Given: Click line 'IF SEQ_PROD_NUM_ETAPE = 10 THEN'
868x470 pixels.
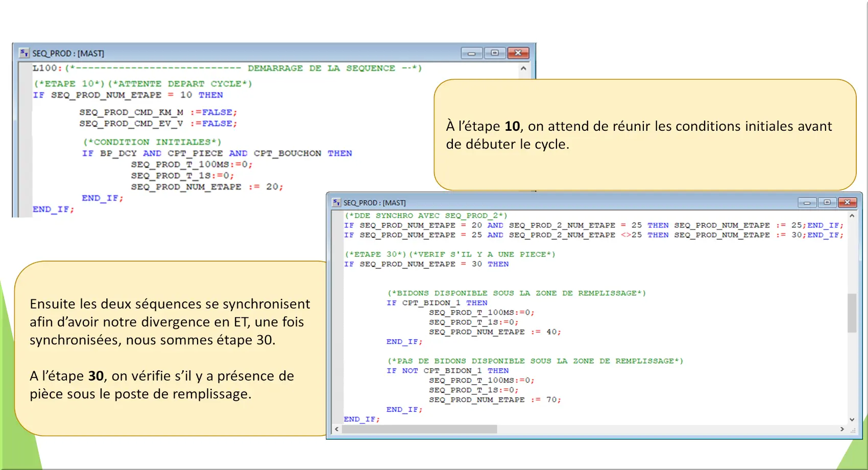Looking at the screenshot, I should click(128, 95).
